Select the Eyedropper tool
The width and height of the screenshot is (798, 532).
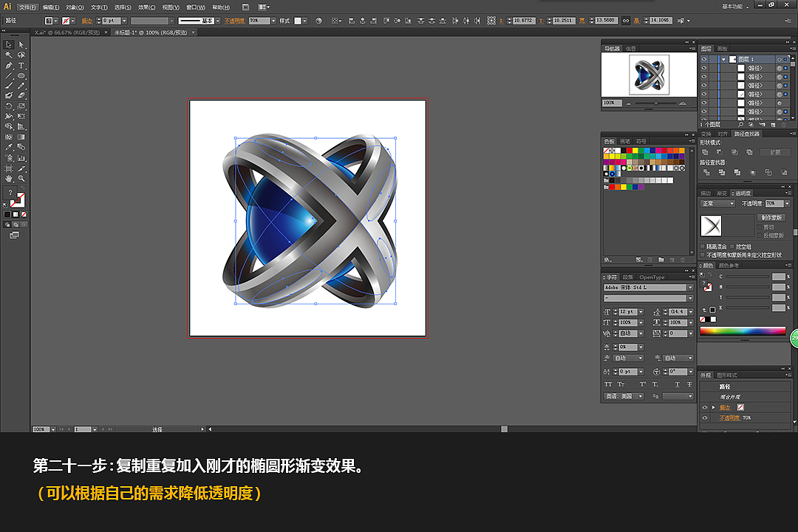9,147
